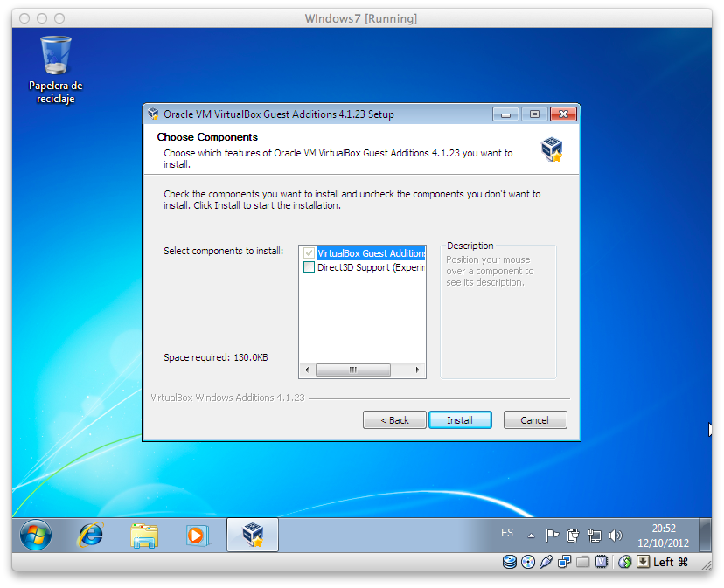Open the Recycle Bin (Papelera de reciclaje)
The height and width of the screenshot is (588, 724).
click(x=55, y=70)
